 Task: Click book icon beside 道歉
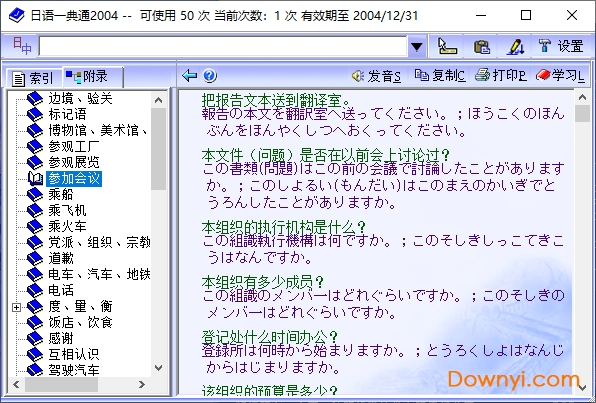pos(35,259)
